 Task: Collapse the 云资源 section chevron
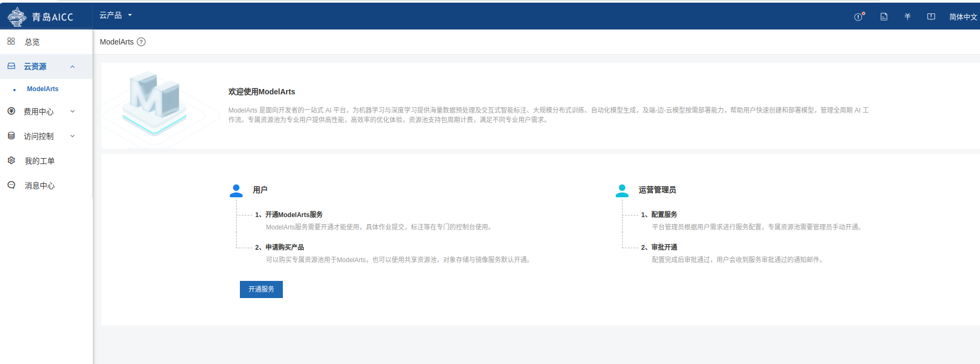coord(72,66)
